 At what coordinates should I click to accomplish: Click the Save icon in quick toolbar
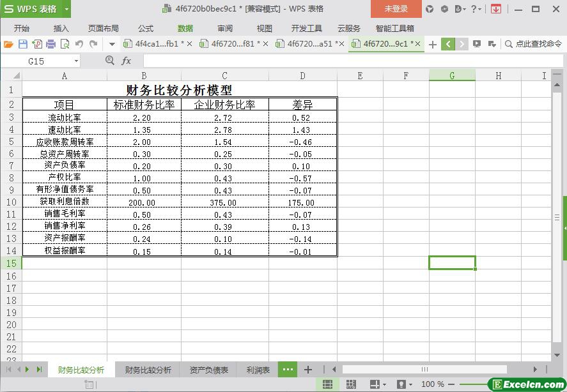coord(23,44)
